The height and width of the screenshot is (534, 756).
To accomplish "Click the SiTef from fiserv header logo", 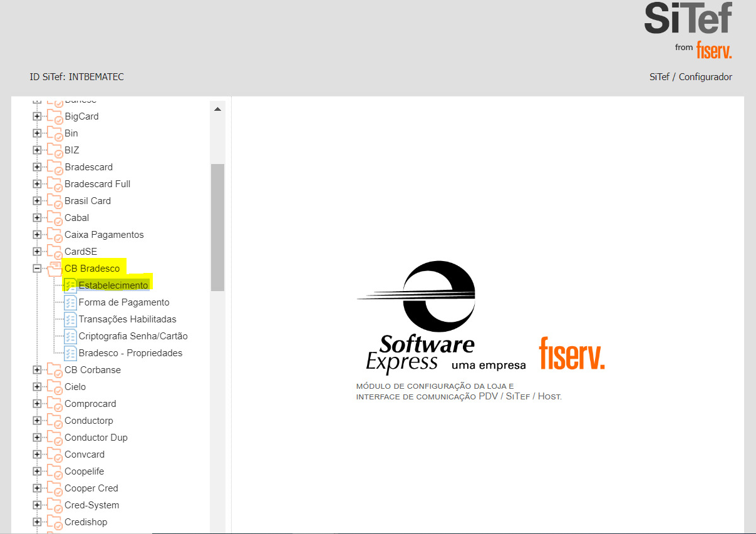I will [688, 31].
